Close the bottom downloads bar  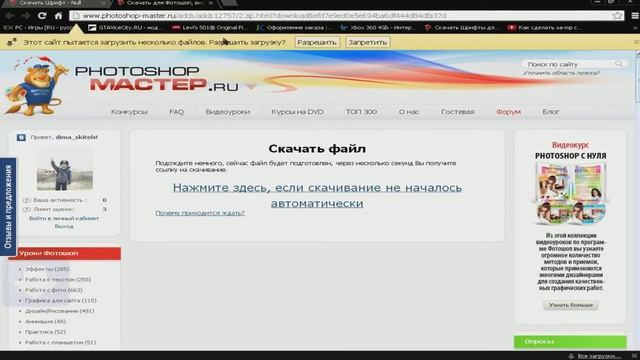(634, 356)
